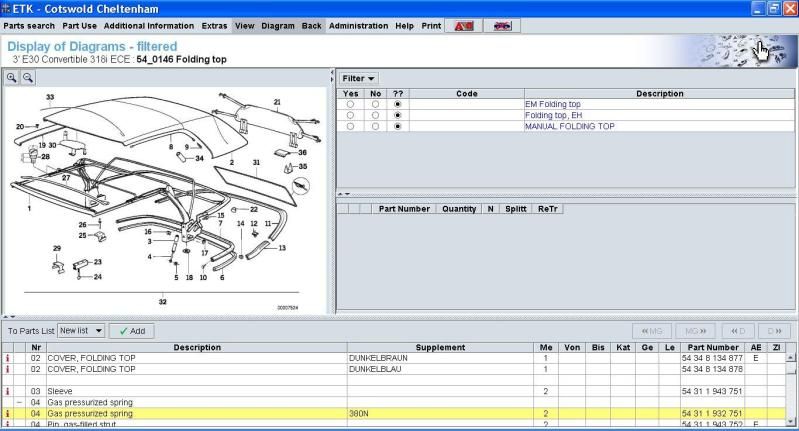Open the Administration menu
This screenshot has width=799, height=431.
coord(358,25)
